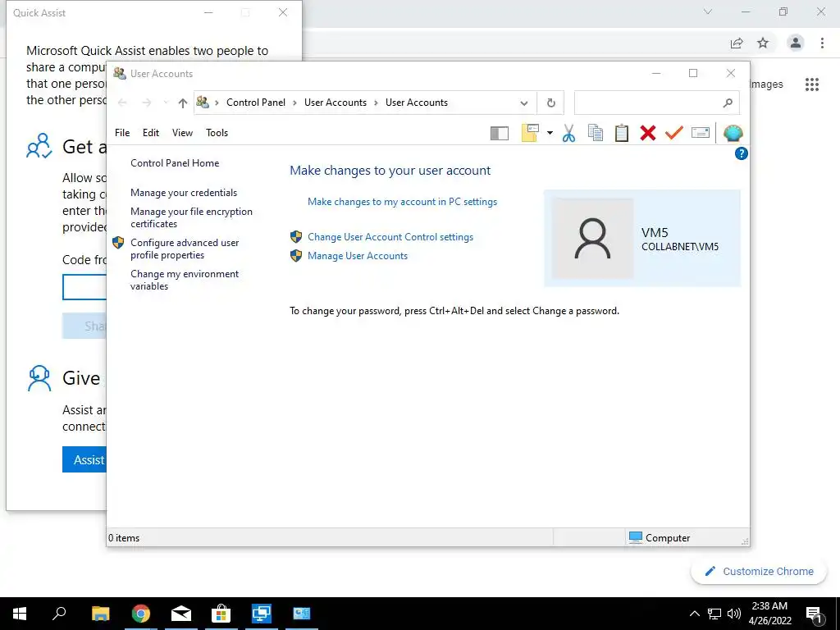Click the red X Delete icon

[648, 133]
